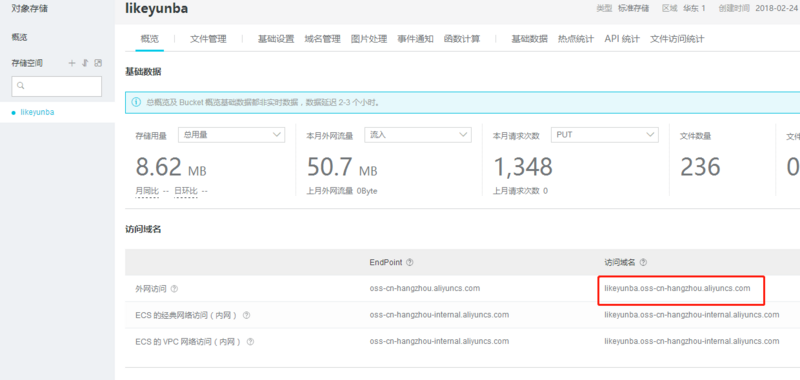
Task: Click help icon beside ECS 的 VPC 网络访问（内网）
Action: [x=250, y=342]
